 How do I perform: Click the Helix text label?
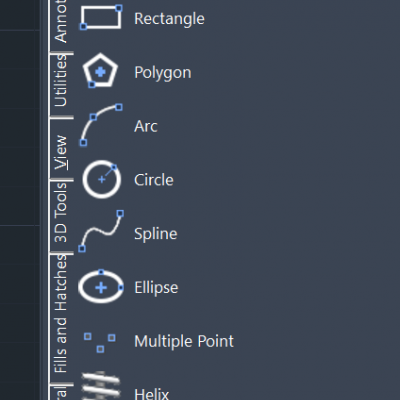(x=152, y=394)
